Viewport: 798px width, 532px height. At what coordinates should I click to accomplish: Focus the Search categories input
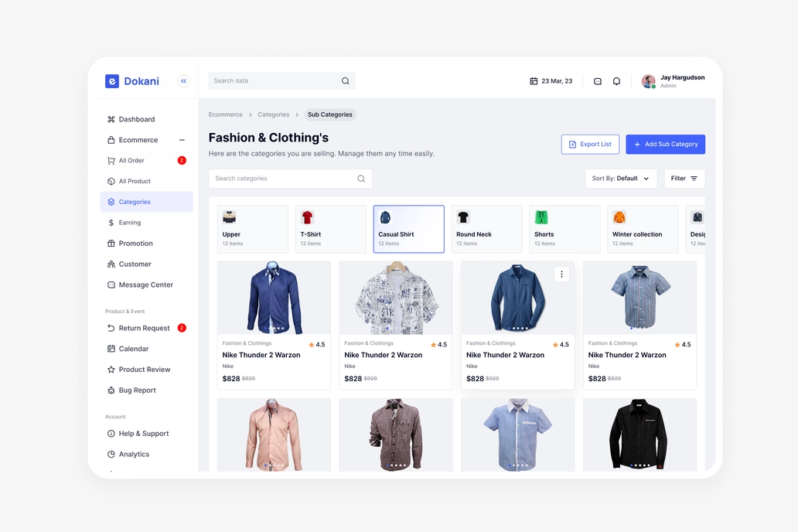point(290,179)
